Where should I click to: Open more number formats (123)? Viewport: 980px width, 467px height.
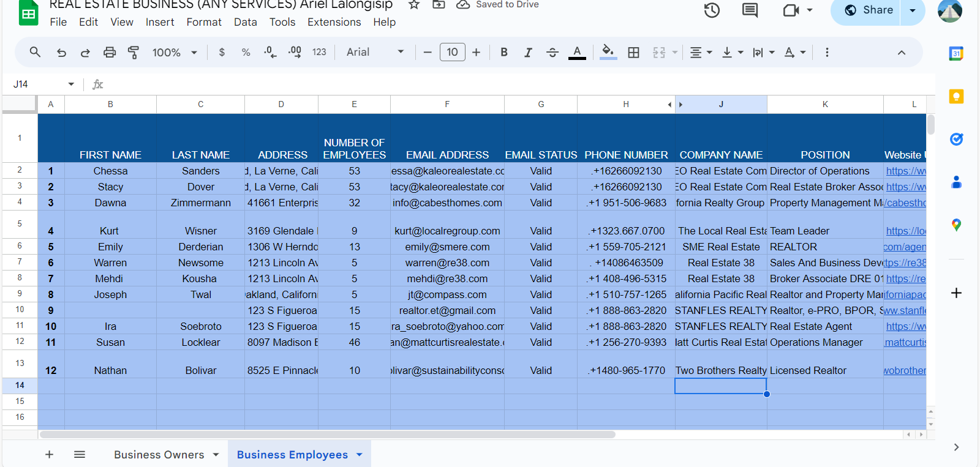319,53
